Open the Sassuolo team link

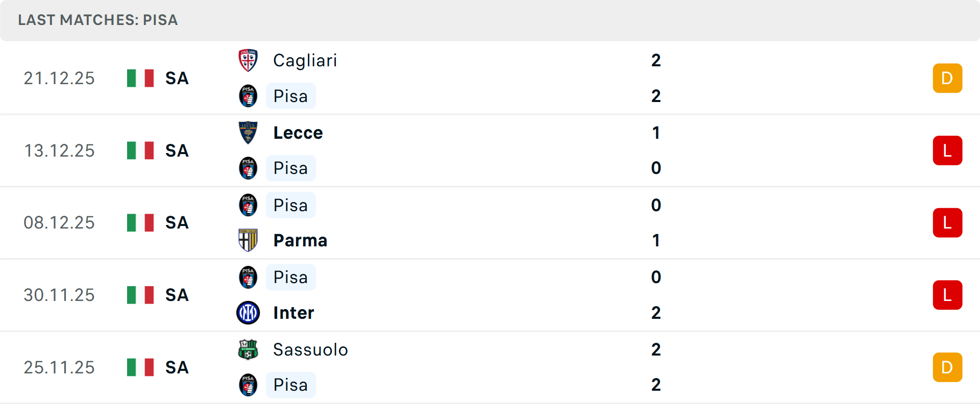(310, 349)
